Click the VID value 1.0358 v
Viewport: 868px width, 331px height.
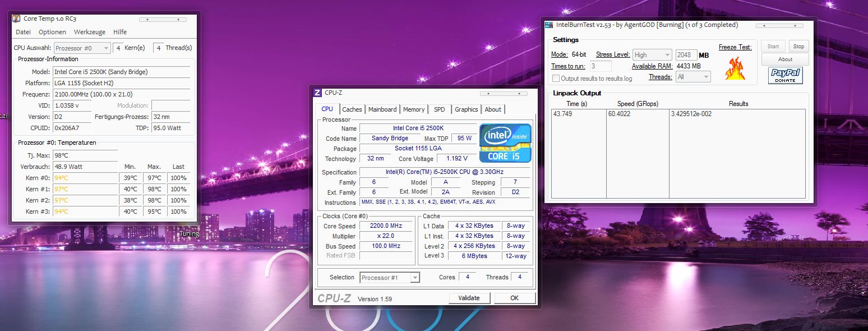pyautogui.click(x=72, y=105)
